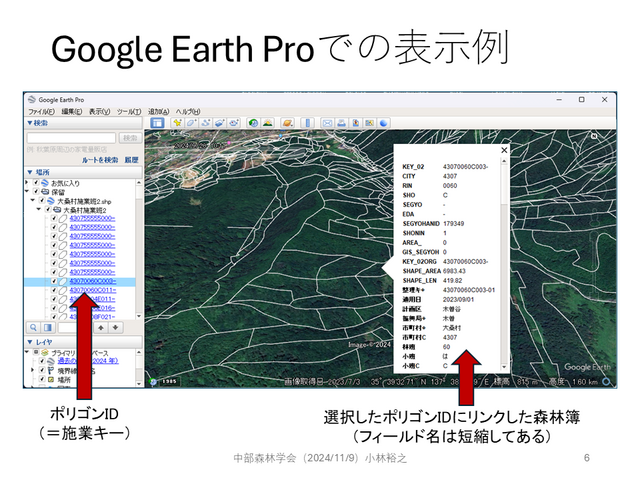Click the compass in map corner
The image size is (640, 480).
(594, 136)
